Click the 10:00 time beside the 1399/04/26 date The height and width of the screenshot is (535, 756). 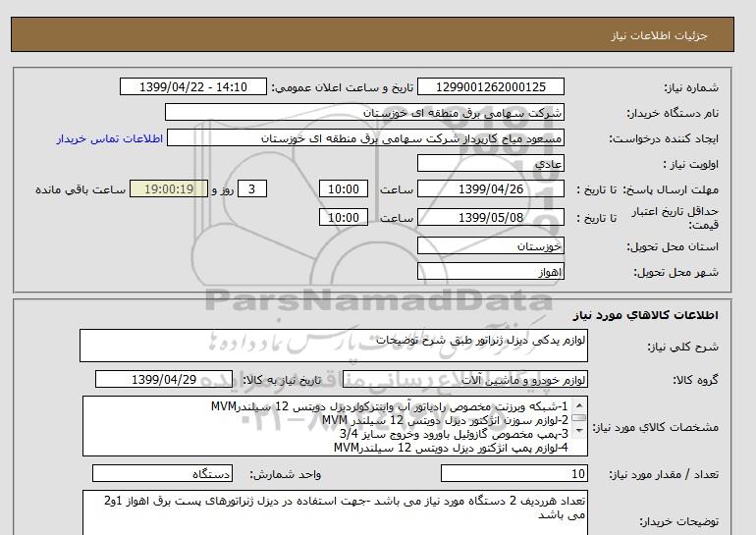pyautogui.click(x=346, y=189)
